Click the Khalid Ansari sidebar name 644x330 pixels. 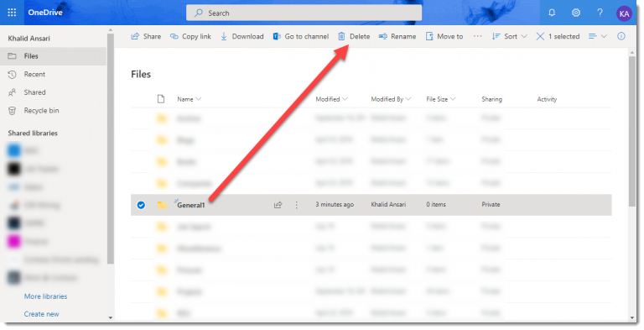click(29, 39)
